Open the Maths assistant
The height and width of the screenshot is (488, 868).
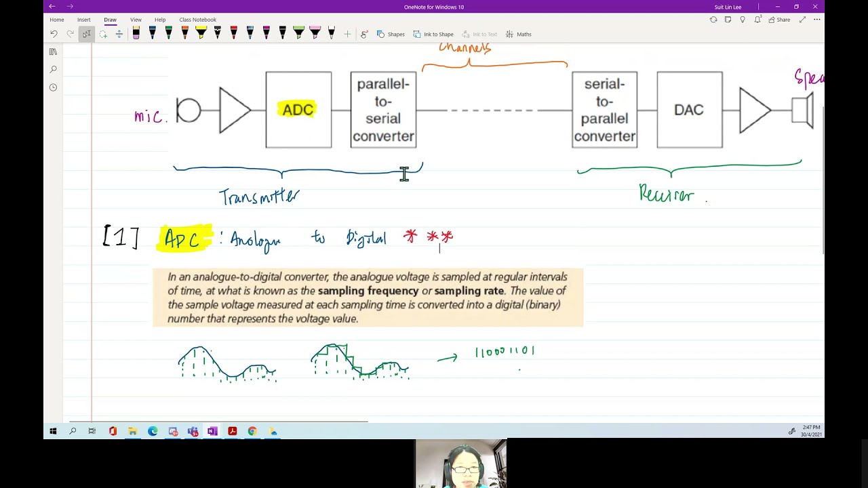pyautogui.click(x=519, y=34)
